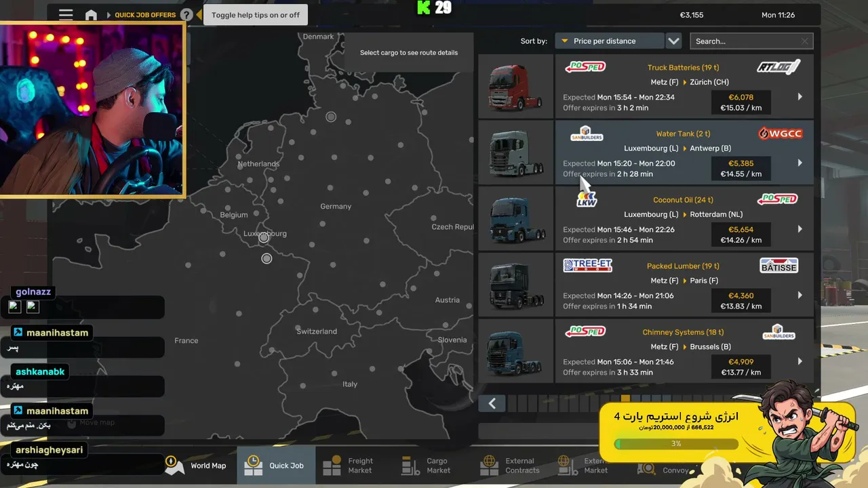Click the arshiagheysari chat username
Screen dimensions: 868x488
pyautogui.click(x=49, y=450)
